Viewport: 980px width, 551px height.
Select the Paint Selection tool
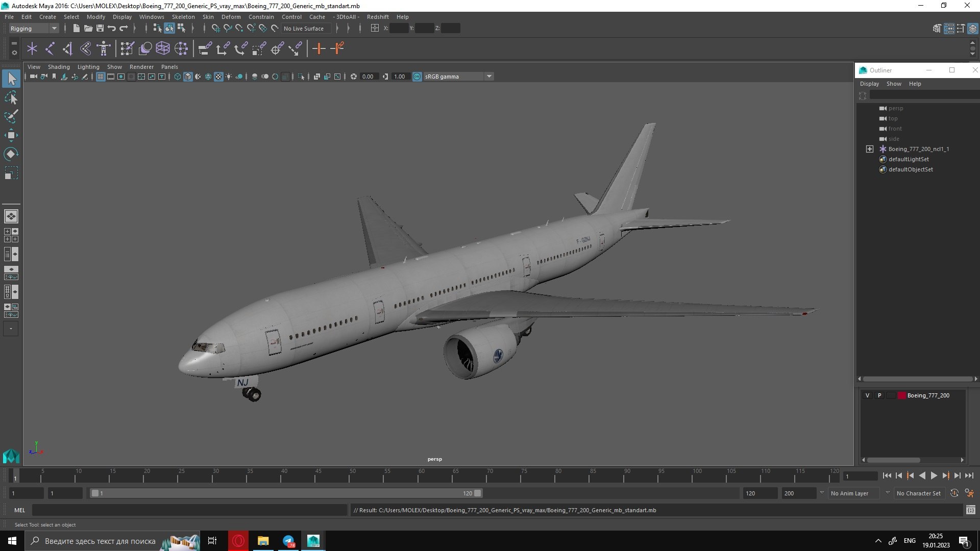[11, 116]
